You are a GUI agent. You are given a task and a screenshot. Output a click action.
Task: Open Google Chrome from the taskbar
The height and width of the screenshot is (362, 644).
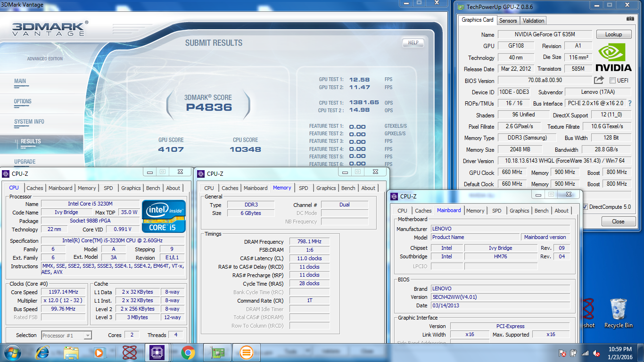188,352
